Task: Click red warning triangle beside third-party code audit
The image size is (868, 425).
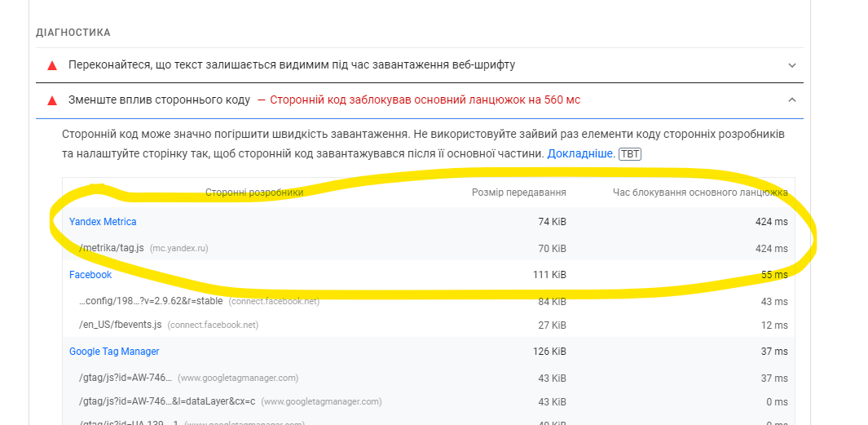Action: [x=52, y=100]
